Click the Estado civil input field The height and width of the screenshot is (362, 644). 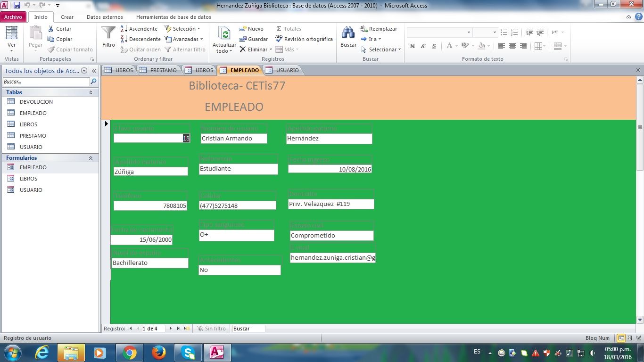point(331,236)
